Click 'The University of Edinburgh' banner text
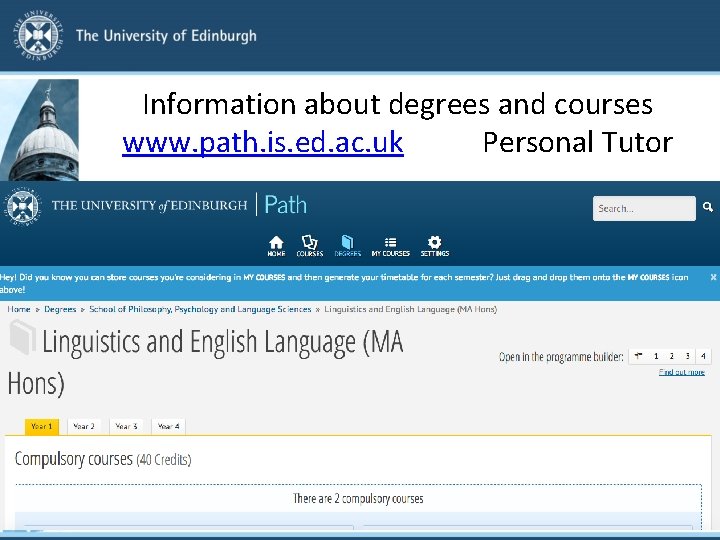This screenshot has width=720, height=540. coord(166,36)
